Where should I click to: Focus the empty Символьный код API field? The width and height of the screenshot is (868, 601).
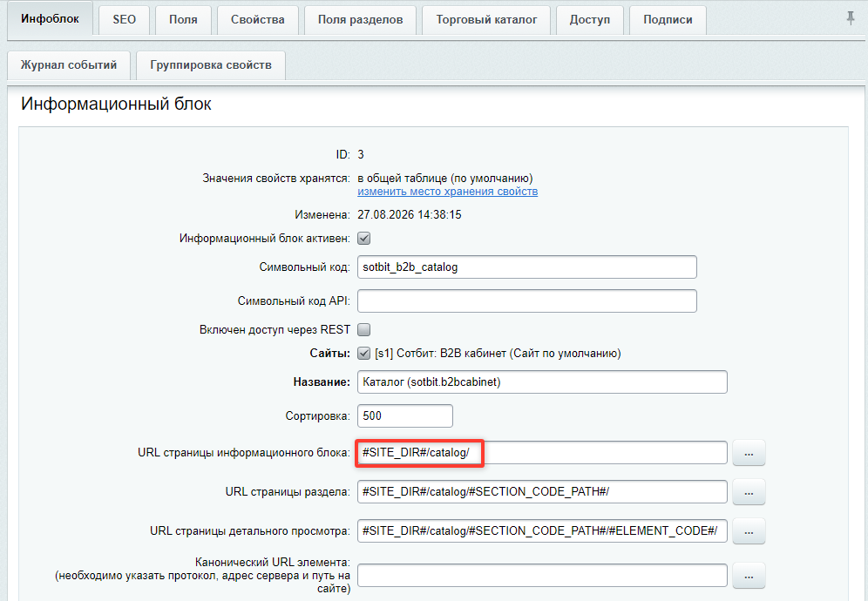click(x=527, y=301)
